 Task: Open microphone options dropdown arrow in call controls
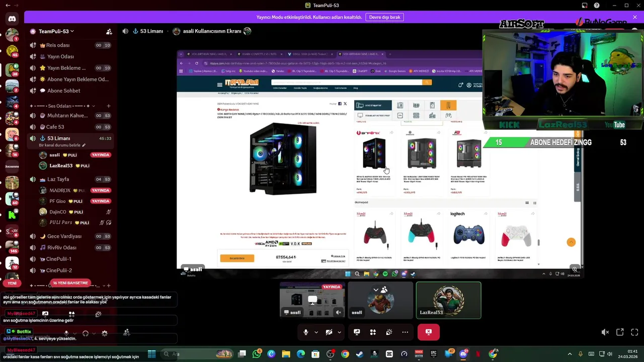316,332
